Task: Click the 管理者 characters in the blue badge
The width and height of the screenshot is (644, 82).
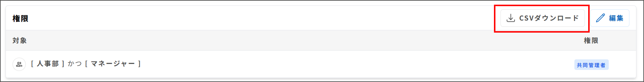Action: [x=597, y=65]
